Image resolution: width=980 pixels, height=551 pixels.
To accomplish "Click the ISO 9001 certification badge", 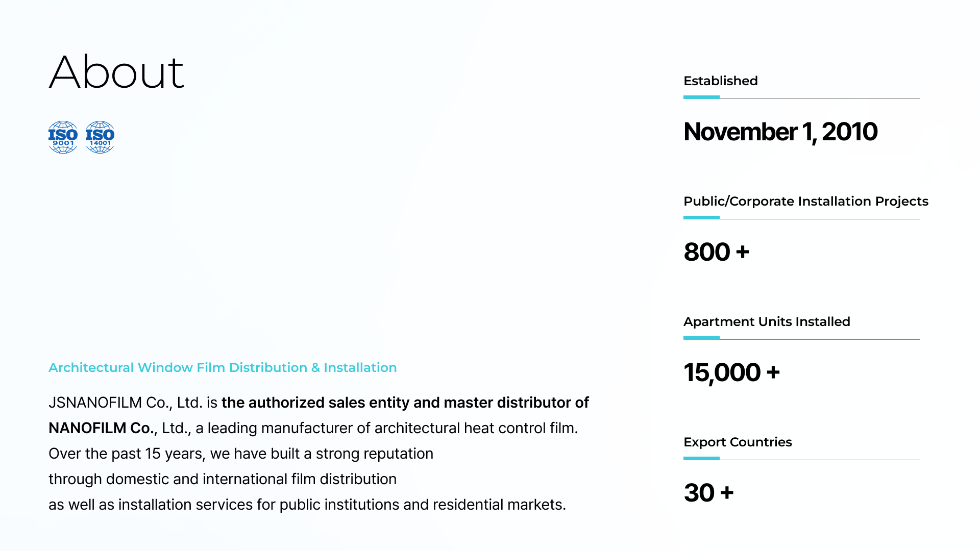I will pyautogui.click(x=63, y=137).
